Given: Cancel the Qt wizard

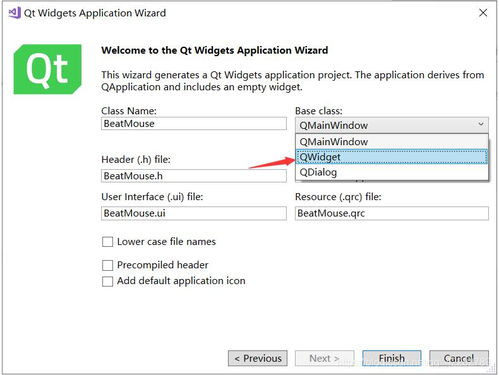Looking at the screenshot, I should 459,358.
